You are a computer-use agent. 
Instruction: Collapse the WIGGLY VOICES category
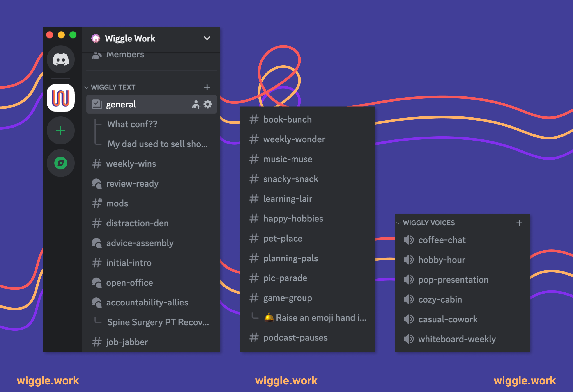click(399, 223)
